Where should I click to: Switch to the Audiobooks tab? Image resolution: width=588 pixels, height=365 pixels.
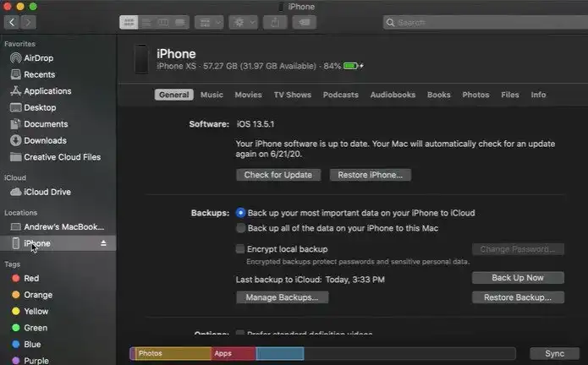[393, 95]
